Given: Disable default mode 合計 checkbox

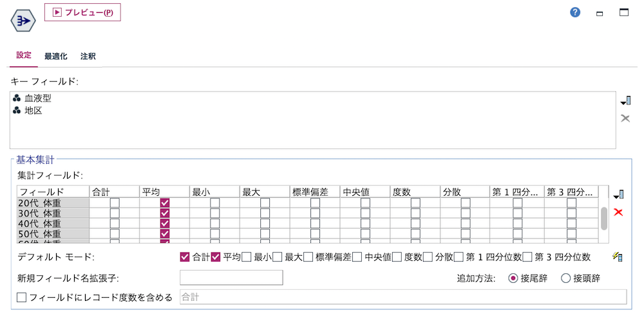Looking at the screenshot, I should point(185,257).
